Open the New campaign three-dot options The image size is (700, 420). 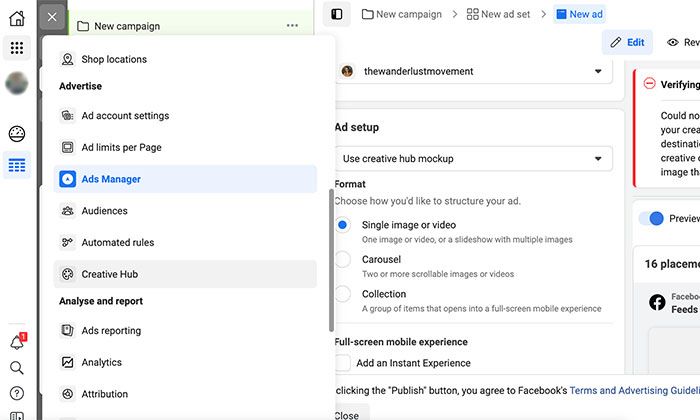[292, 25]
